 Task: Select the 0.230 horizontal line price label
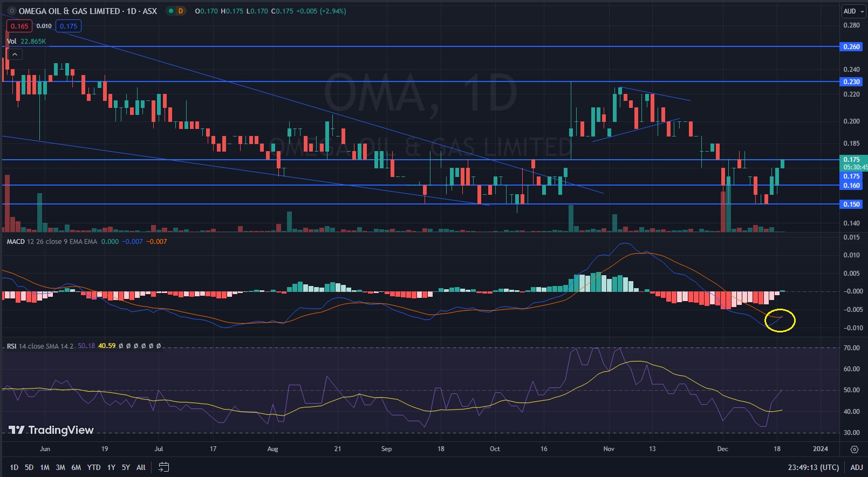(852, 81)
